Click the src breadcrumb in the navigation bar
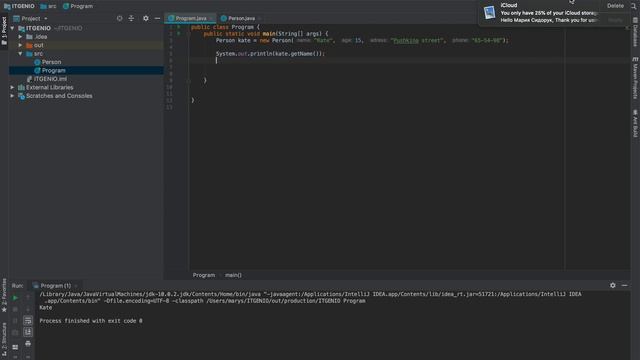This screenshot has height=360, width=640. coord(48,6)
